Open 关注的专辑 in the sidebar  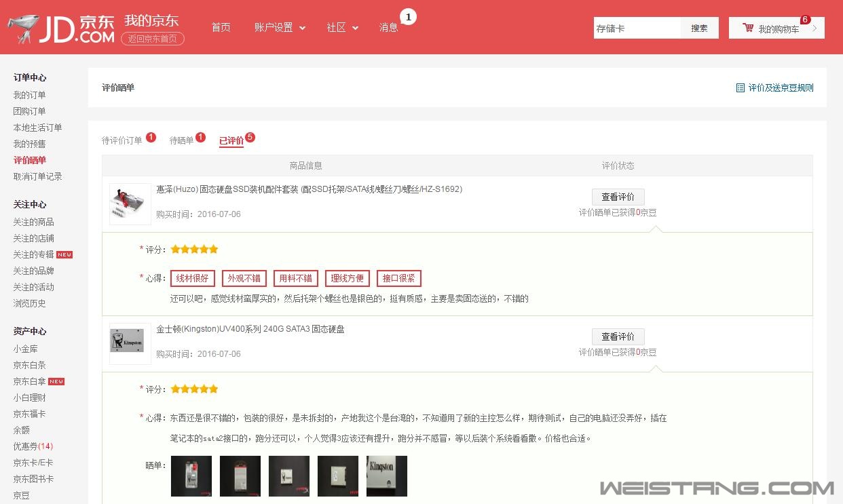point(34,254)
